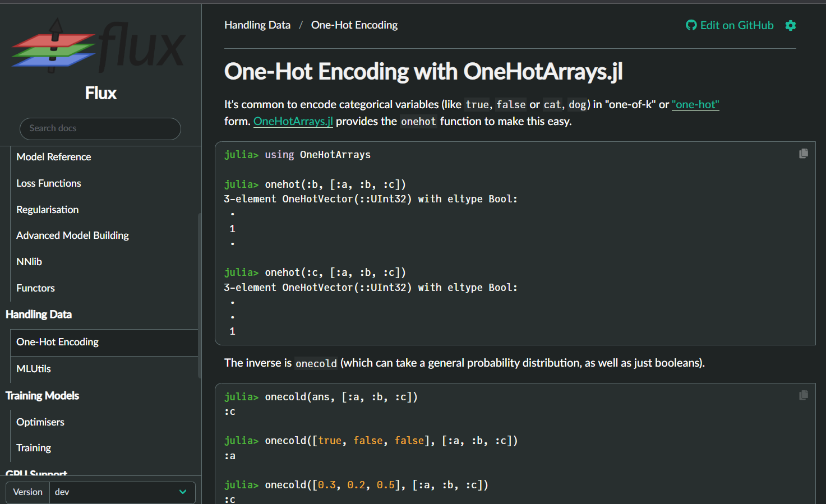Copy the first code block using its copy icon
This screenshot has width=826, height=504.
click(804, 153)
